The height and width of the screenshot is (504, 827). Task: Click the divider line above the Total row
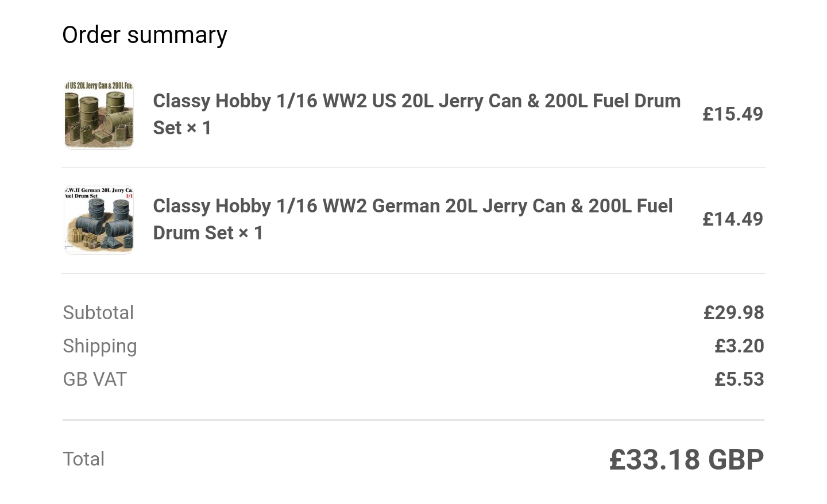coord(413,420)
